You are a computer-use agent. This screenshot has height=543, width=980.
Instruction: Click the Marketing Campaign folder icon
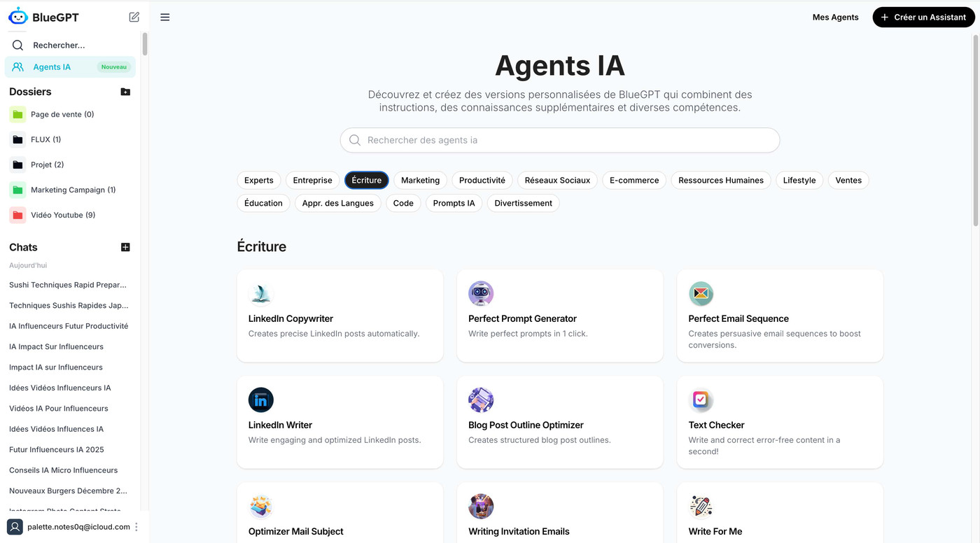click(17, 190)
